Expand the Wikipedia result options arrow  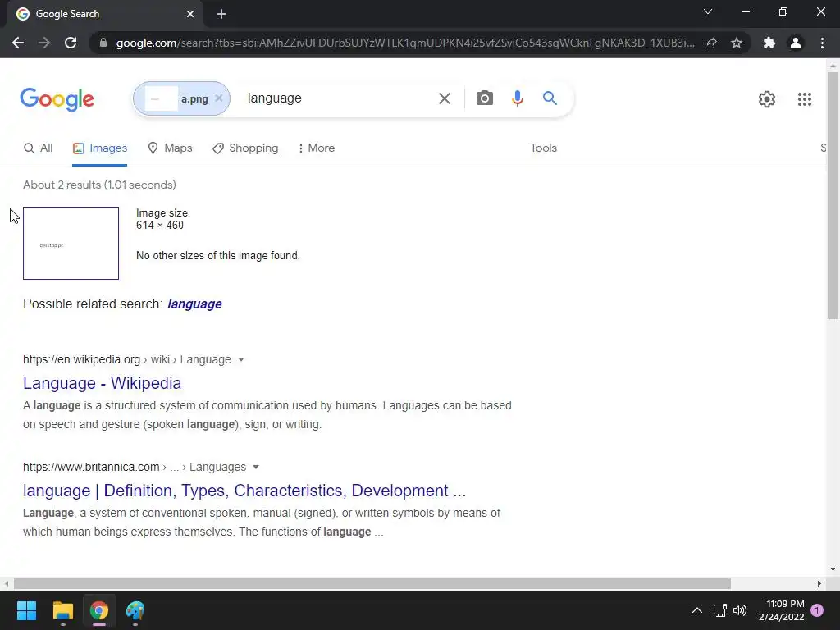click(241, 360)
